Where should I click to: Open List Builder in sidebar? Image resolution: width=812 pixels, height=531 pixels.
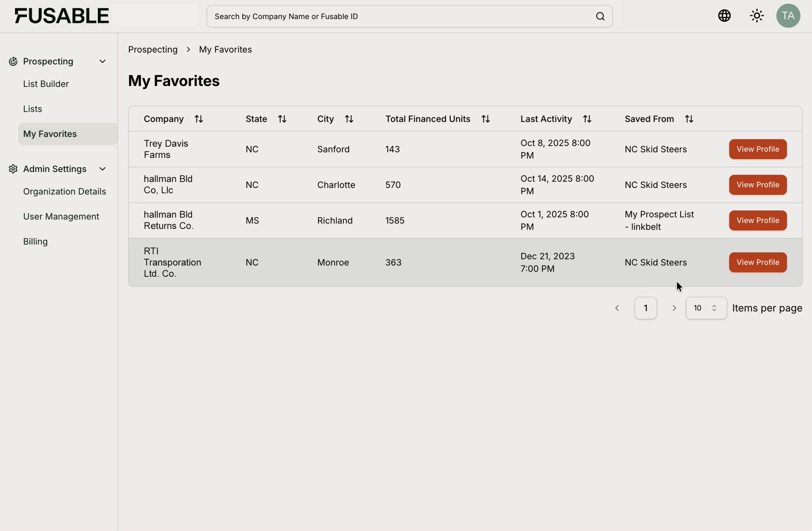[x=46, y=84]
